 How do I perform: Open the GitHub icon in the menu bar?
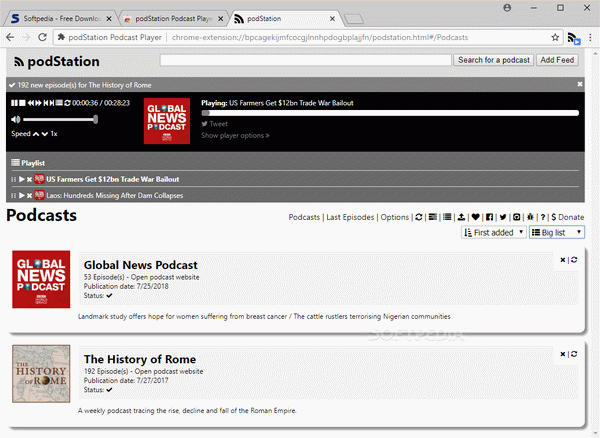click(517, 217)
